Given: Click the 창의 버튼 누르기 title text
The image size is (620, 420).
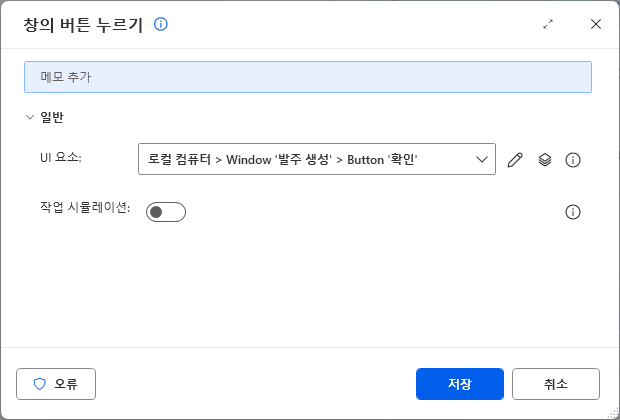Looking at the screenshot, I should (x=83, y=25).
